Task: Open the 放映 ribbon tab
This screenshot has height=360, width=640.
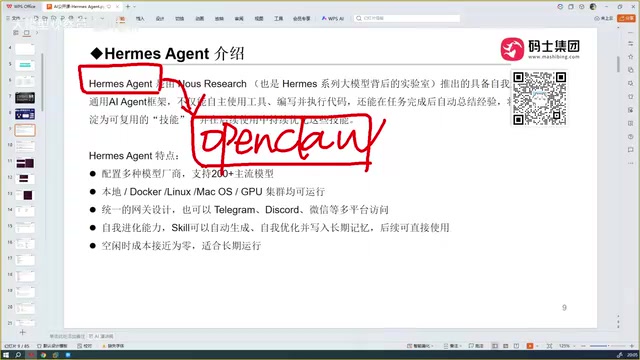Action: click(219, 19)
